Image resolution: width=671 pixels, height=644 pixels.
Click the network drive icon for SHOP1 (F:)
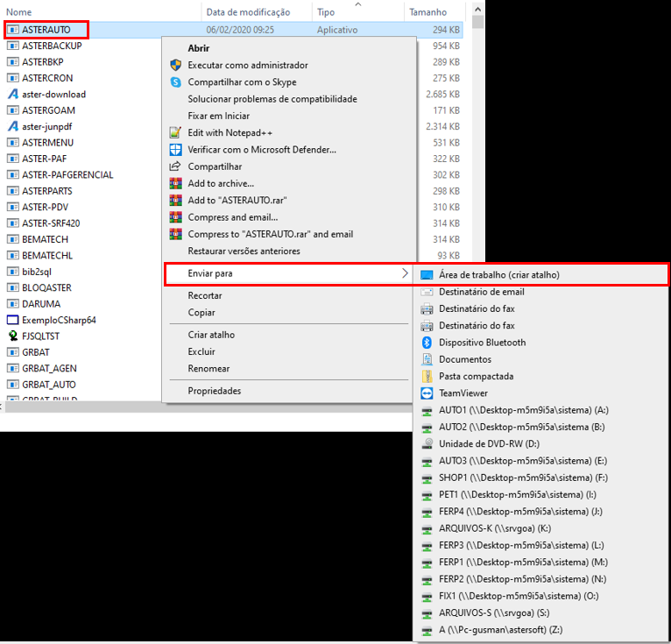tap(427, 478)
